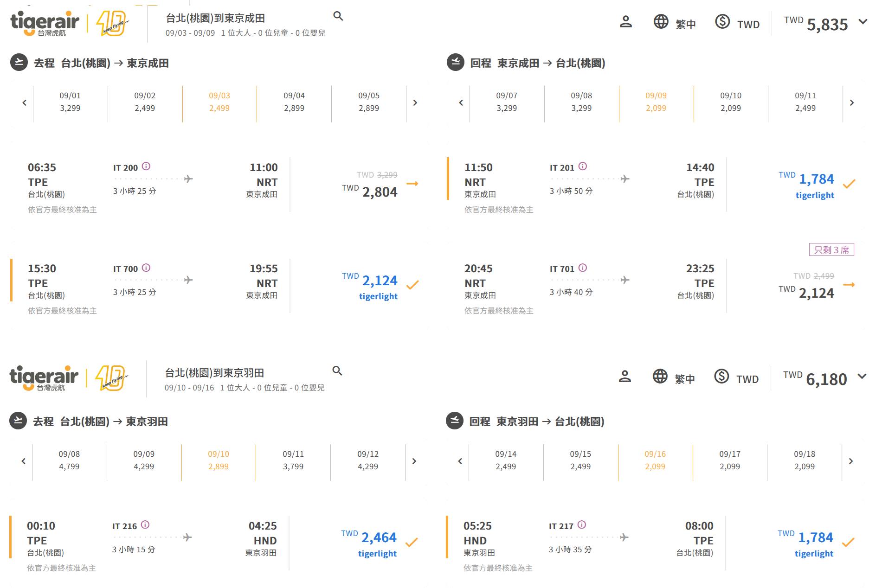Click the info icon beside IT 217
882x588 pixels.
pos(582,525)
